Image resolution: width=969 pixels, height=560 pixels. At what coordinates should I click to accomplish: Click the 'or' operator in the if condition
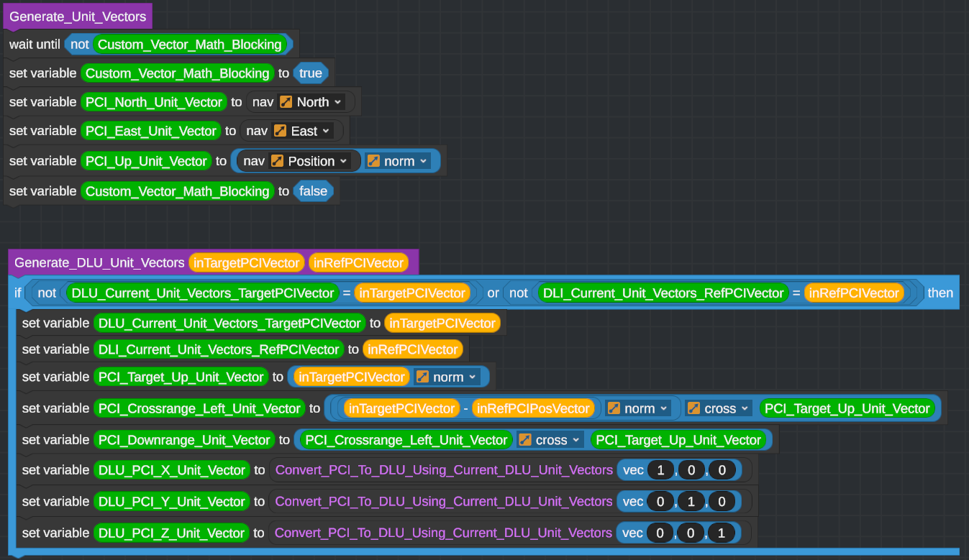pyautogui.click(x=493, y=293)
